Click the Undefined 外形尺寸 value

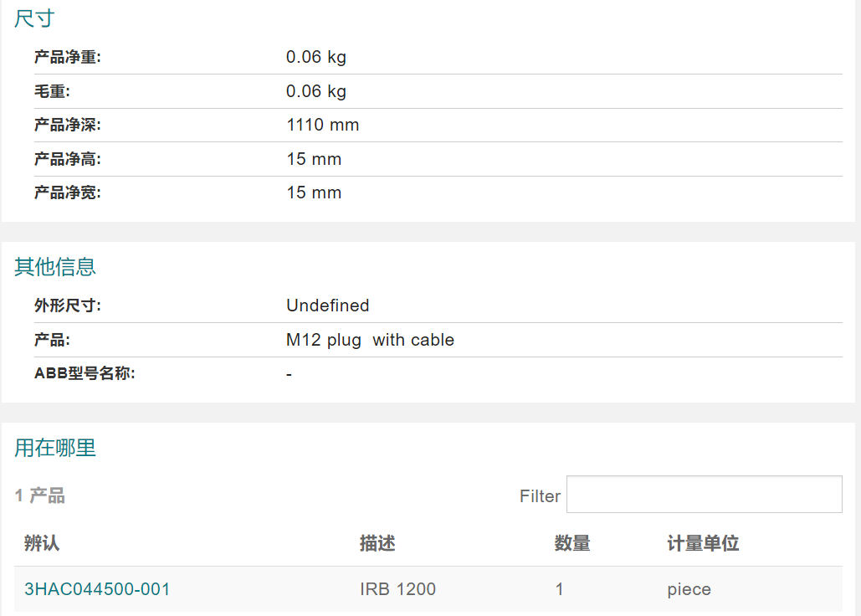click(x=328, y=305)
